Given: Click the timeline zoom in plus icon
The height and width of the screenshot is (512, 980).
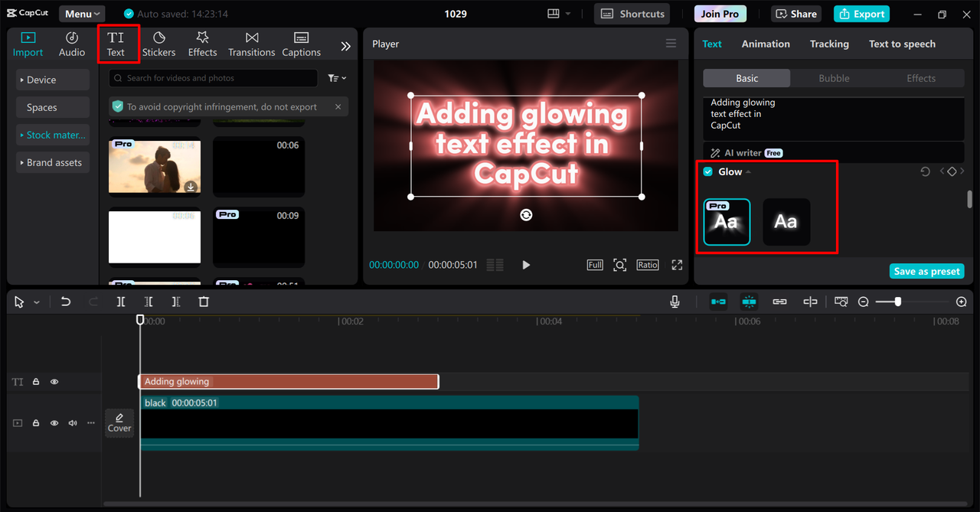Looking at the screenshot, I should point(962,302).
